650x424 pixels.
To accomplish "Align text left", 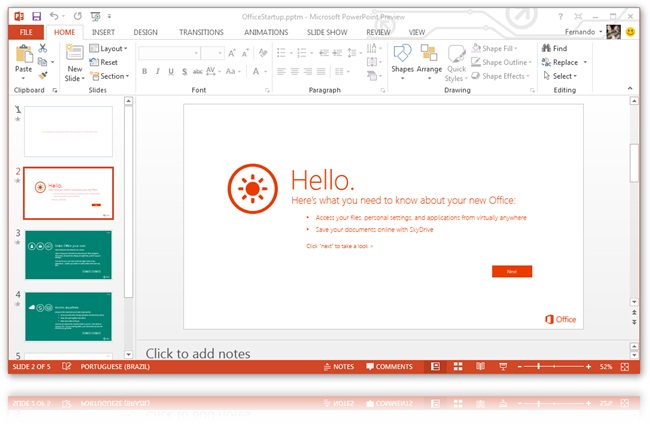I will pos(281,71).
